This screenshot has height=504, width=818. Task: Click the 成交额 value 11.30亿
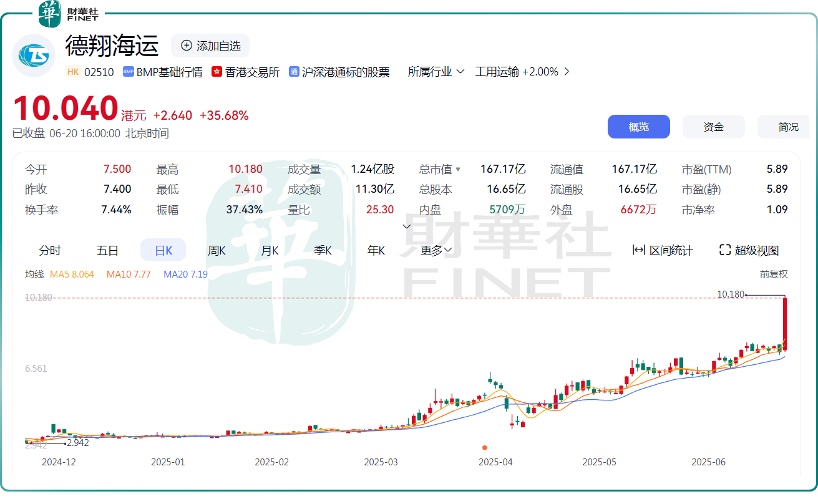[375, 189]
